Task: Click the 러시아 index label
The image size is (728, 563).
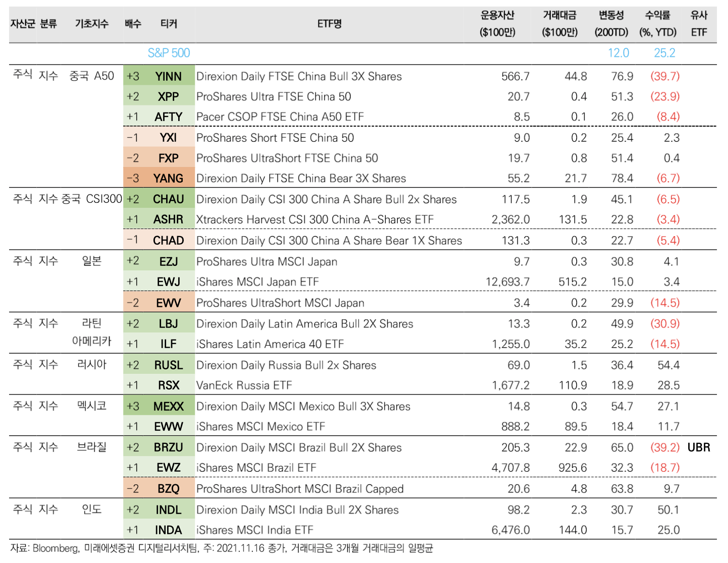Action: (92, 364)
